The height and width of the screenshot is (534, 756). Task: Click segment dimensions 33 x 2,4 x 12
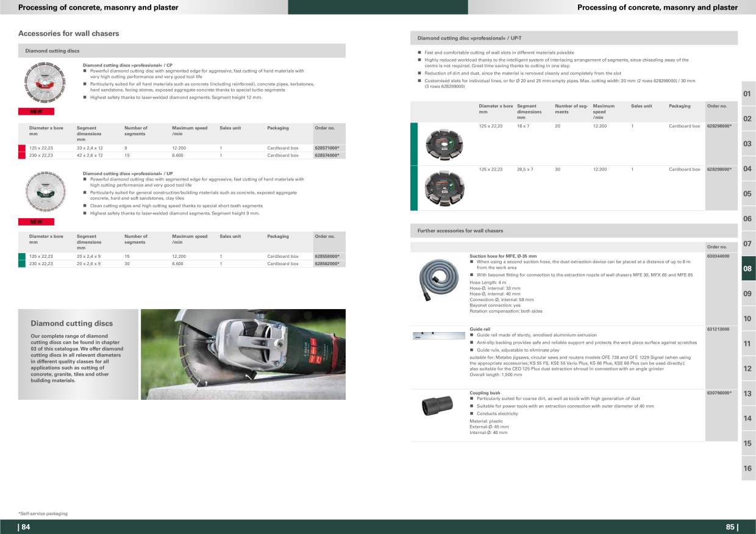tap(90, 148)
